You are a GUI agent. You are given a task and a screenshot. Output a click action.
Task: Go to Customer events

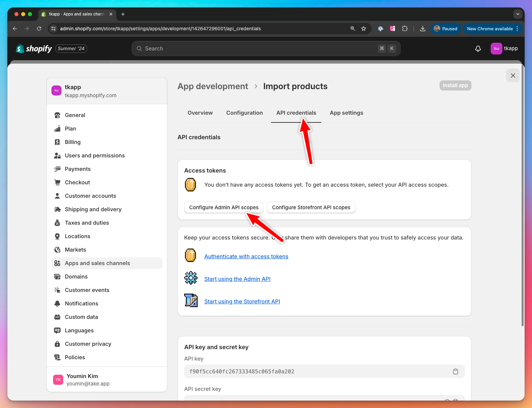[x=107, y=290]
